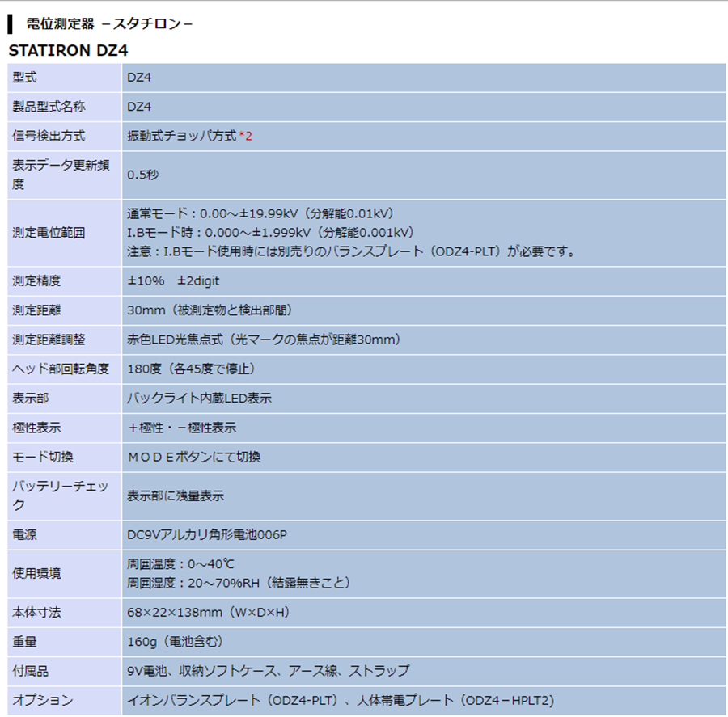Click the 'DZ4' value in the 型式 row
Viewport: 728px width, 717px height.
[x=139, y=78]
